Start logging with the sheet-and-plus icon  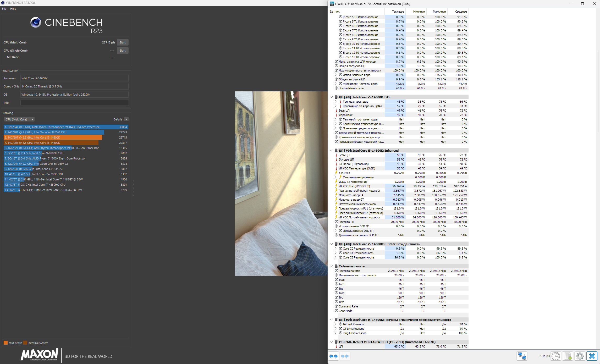568,356
